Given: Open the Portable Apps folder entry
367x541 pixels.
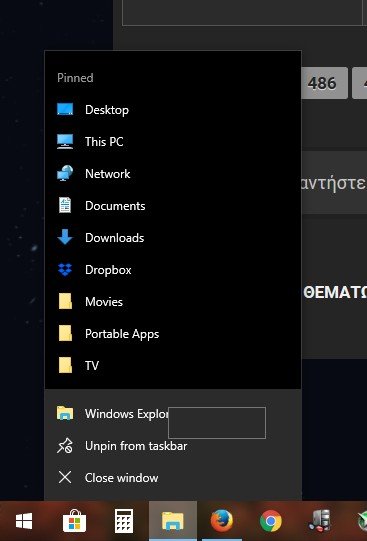Looking at the screenshot, I should click(x=173, y=334).
